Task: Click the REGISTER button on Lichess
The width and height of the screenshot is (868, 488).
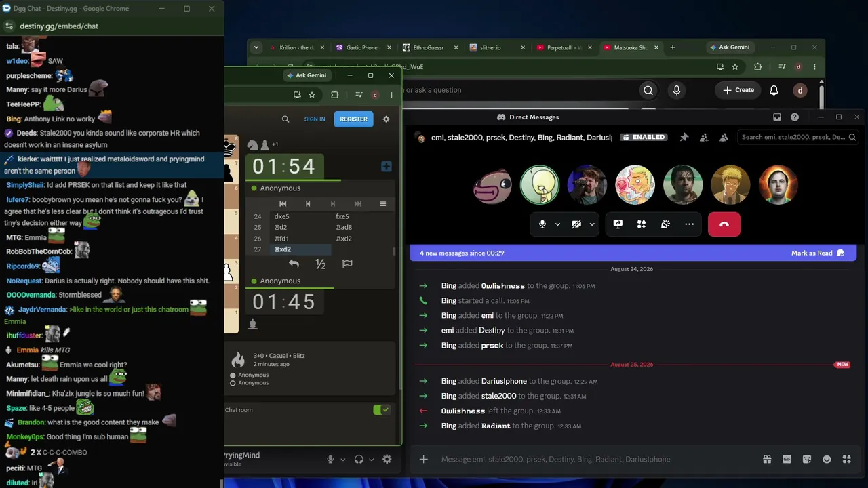Action: click(x=353, y=119)
